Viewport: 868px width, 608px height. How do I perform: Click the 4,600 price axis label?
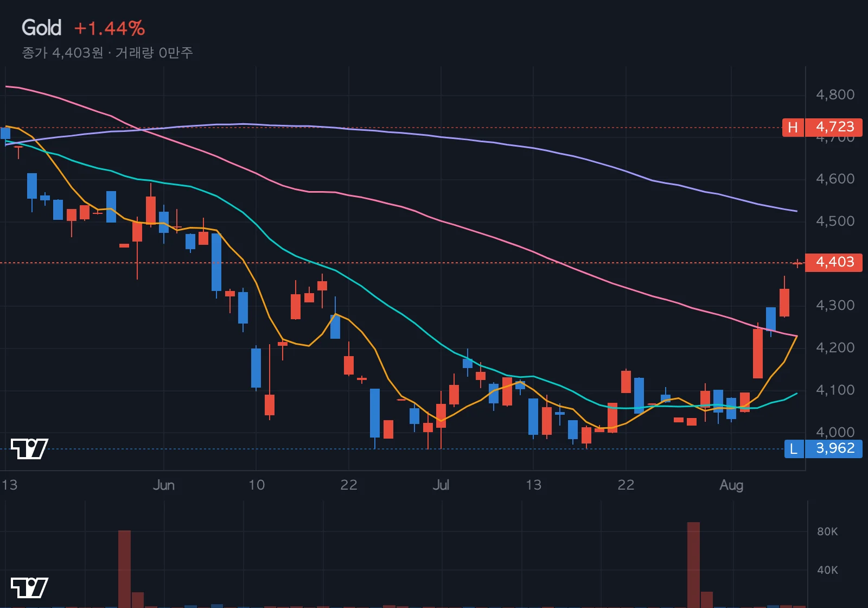pyautogui.click(x=835, y=179)
